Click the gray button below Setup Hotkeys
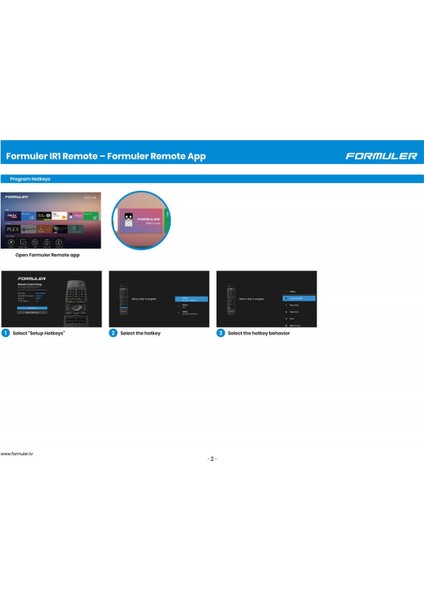This screenshot has height=600, width=424. pyautogui.click(x=32, y=313)
